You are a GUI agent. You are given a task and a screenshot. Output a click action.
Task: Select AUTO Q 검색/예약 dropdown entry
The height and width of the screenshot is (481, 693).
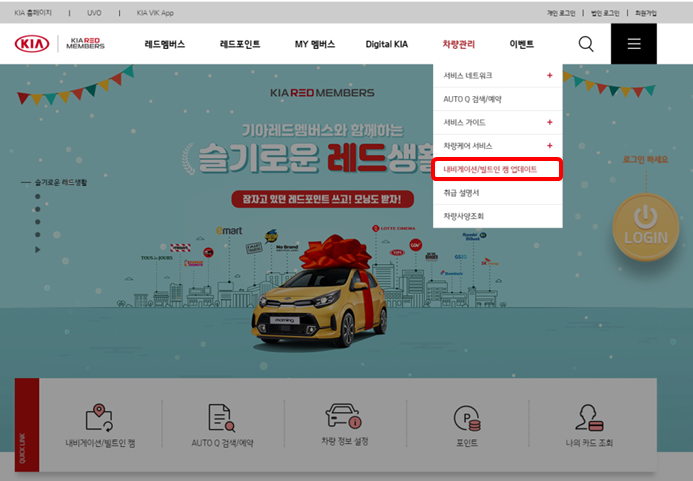click(498, 99)
